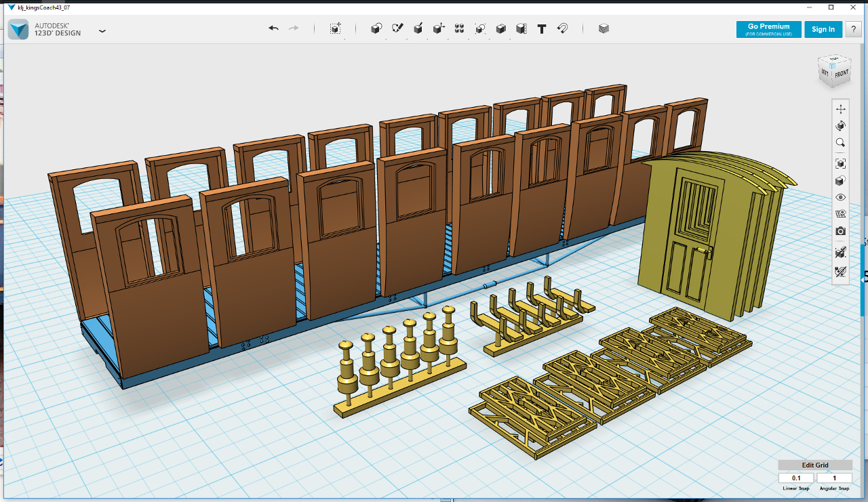The height and width of the screenshot is (502, 868).
Task: Fit the model to view
Action: point(841,163)
